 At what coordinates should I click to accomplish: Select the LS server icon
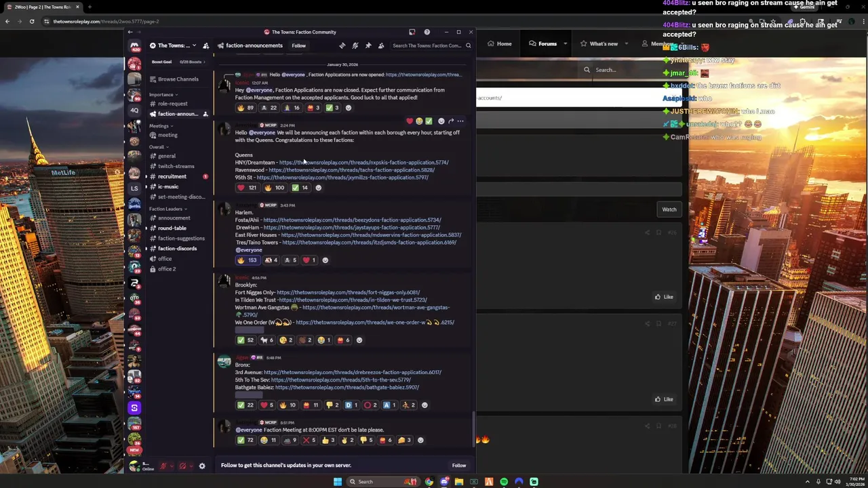134,188
